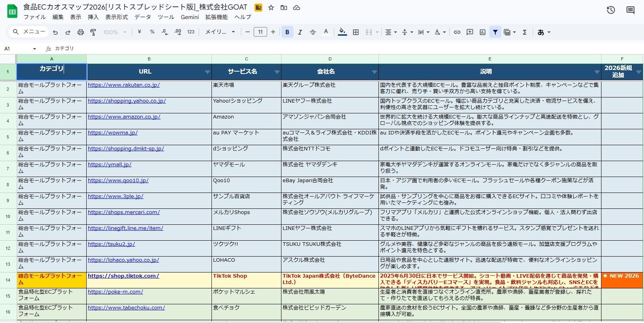Decrease decimal places
This screenshot has width=644, height=323.
tap(165, 32)
